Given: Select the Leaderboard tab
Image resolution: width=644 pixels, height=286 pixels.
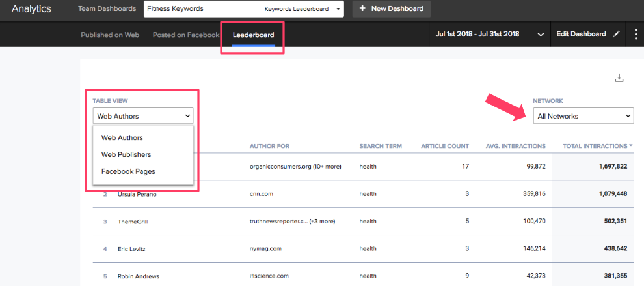Looking at the screenshot, I should 254,35.
